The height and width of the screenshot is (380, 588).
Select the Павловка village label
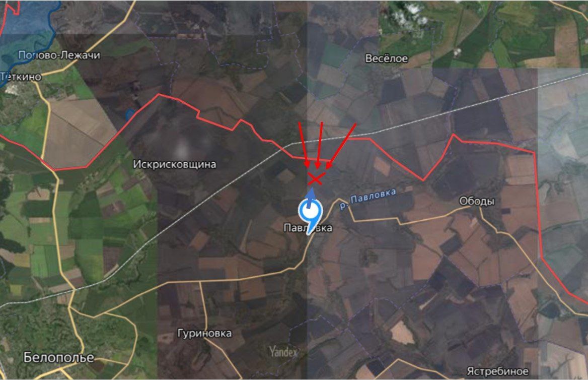click(308, 228)
